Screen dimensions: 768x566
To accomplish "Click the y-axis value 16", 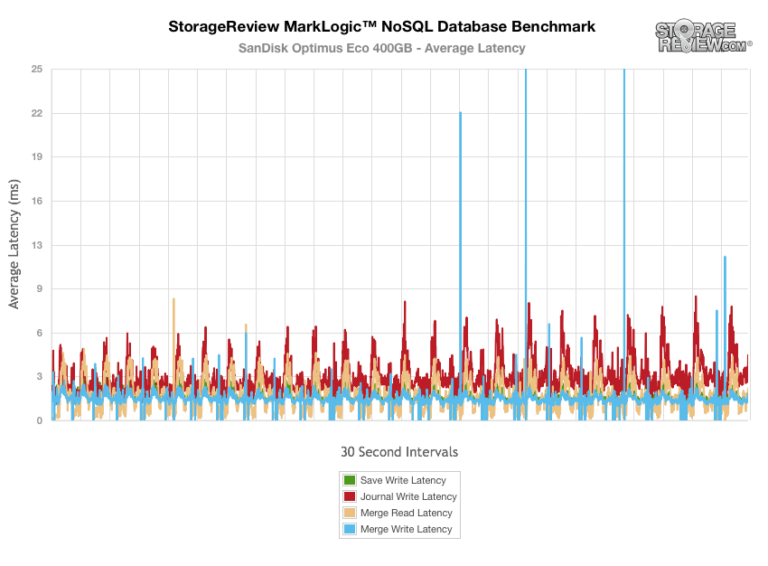I will pyautogui.click(x=37, y=201).
